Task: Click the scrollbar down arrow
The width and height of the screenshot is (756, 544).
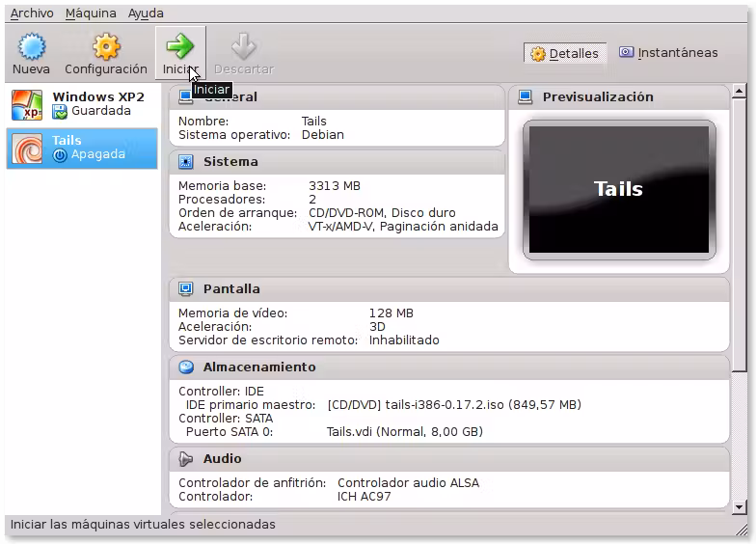Action: coord(739,507)
